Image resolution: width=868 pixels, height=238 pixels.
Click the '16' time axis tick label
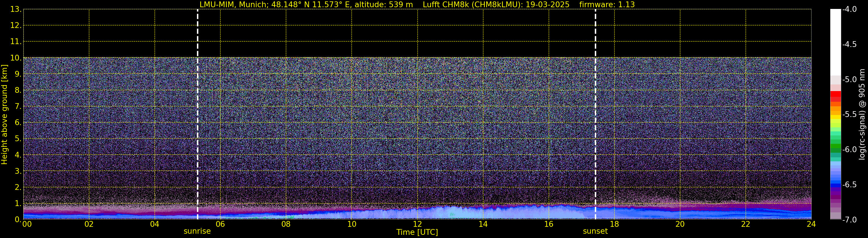pyautogui.click(x=549, y=224)
